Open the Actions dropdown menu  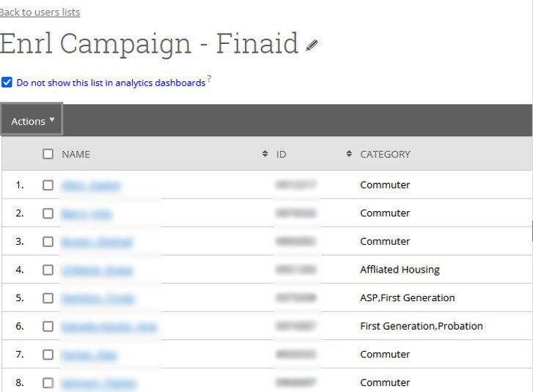tap(32, 121)
